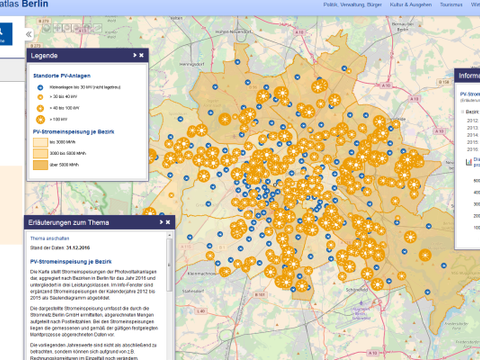The image size is (480, 360).
Task: Open the Tourismus menu item
Action: tap(451, 5)
